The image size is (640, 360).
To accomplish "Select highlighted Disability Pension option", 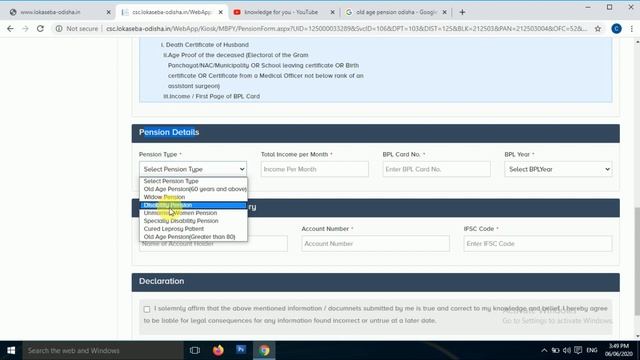I will pyautogui.click(x=193, y=205).
